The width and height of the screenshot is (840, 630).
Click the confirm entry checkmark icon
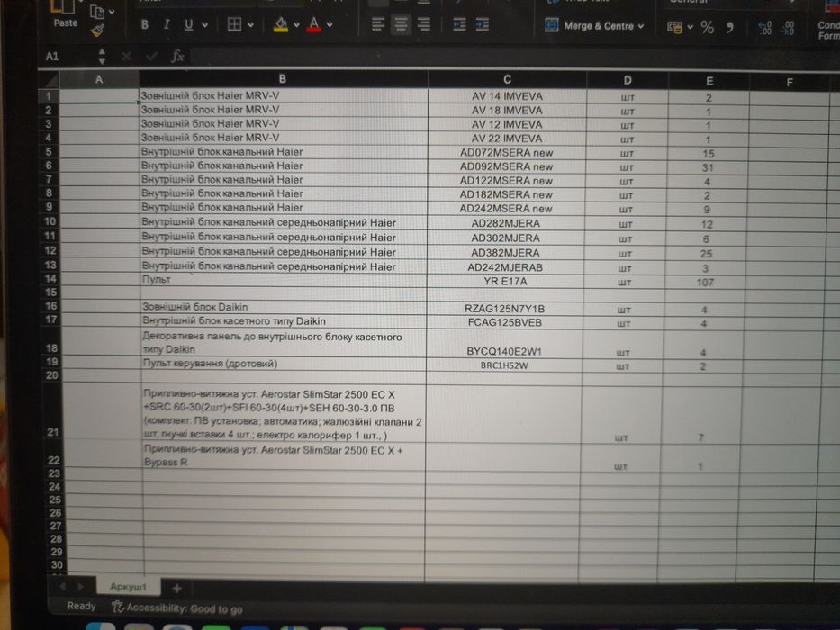151,56
